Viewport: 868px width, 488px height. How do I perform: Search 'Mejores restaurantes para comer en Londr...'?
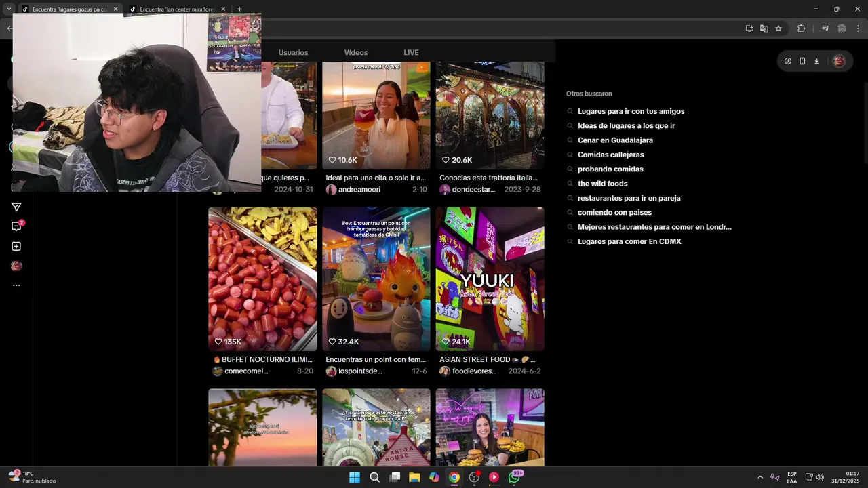click(x=654, y=227)
